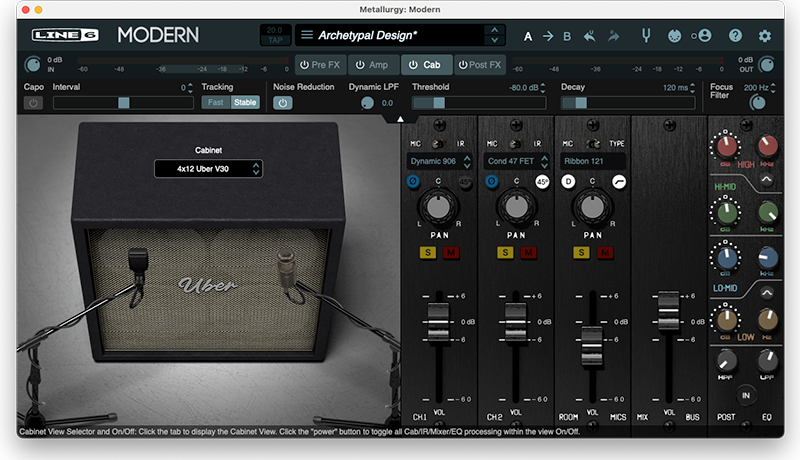Image resolution: width=800 pixels, height=460 pixels.
Task: Solo CH2 with the S button
Action: [x=505, y=252]
